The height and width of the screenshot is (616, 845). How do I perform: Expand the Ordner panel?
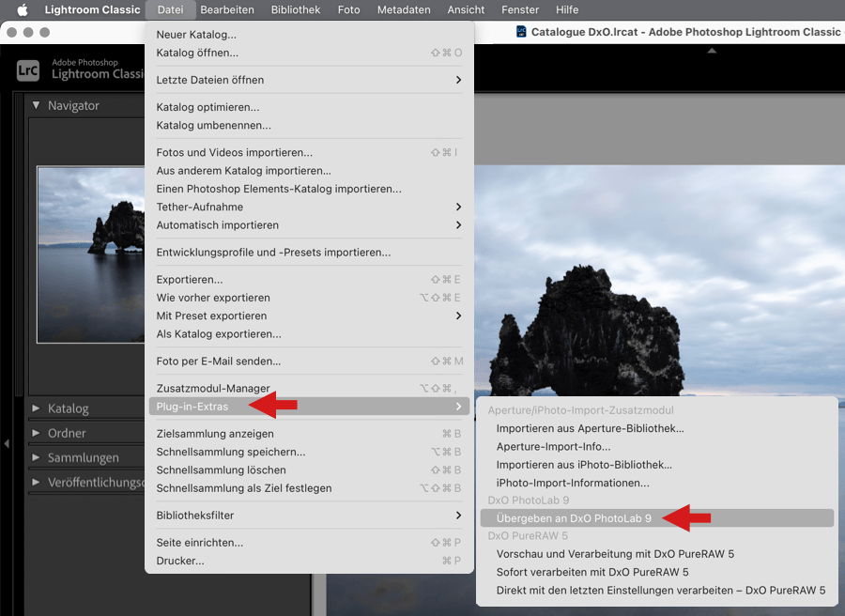pyautogui.click(x=36, y=433)
